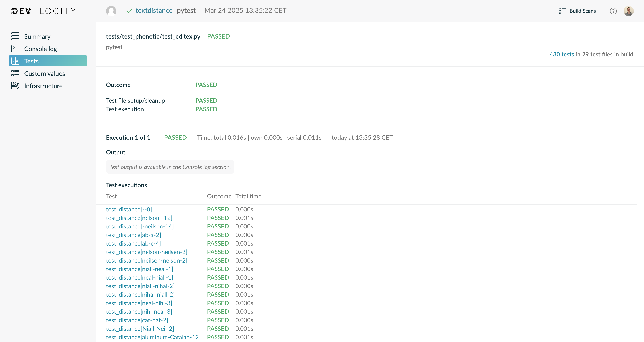Open test_distance[--0] test details

click(x=129, y=209)
